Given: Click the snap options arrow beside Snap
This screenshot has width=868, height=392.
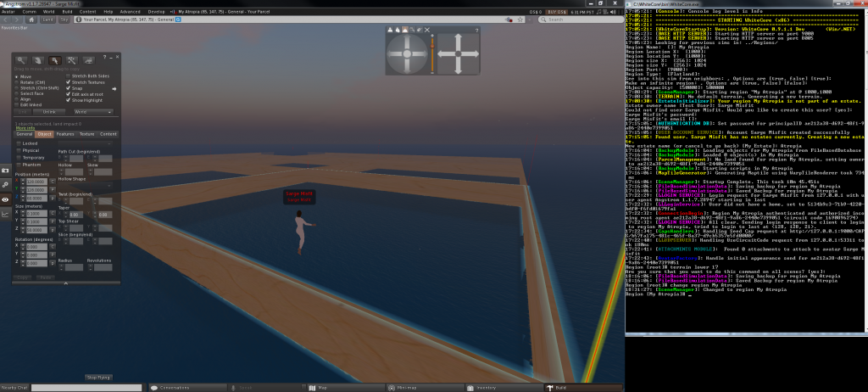Looking at the screenshot, I should 114,89.
